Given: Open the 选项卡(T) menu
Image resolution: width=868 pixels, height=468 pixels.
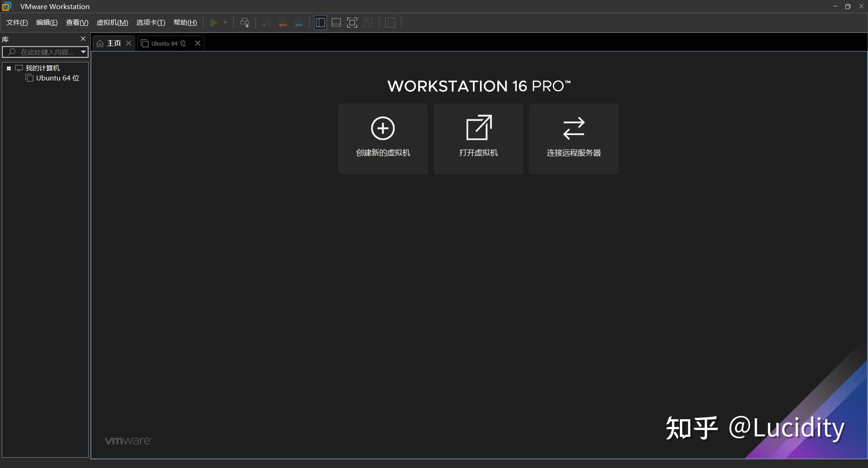Looking at the screenshot, I should click(x=151, y=23).
